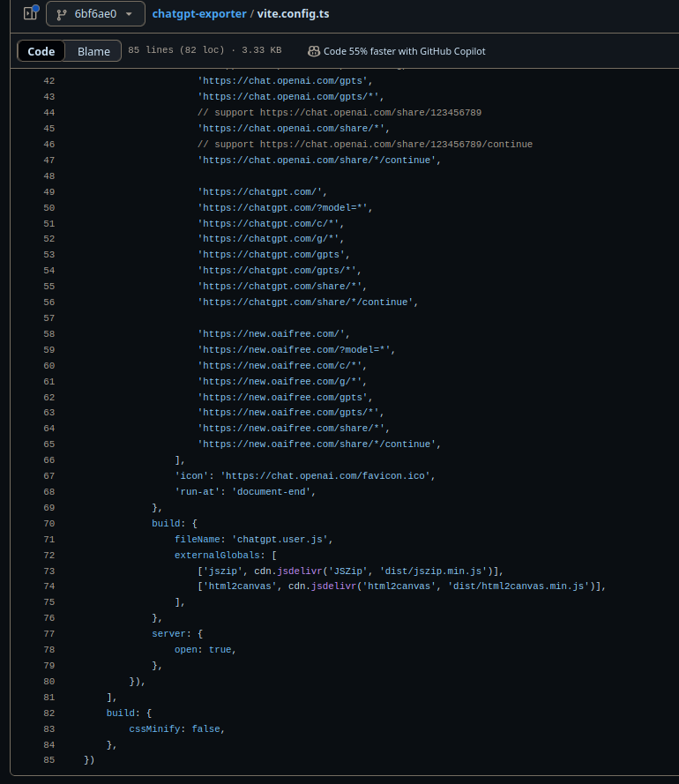Select line number 70
Viewport: 679px width, 784px height.
click(49, 524)
